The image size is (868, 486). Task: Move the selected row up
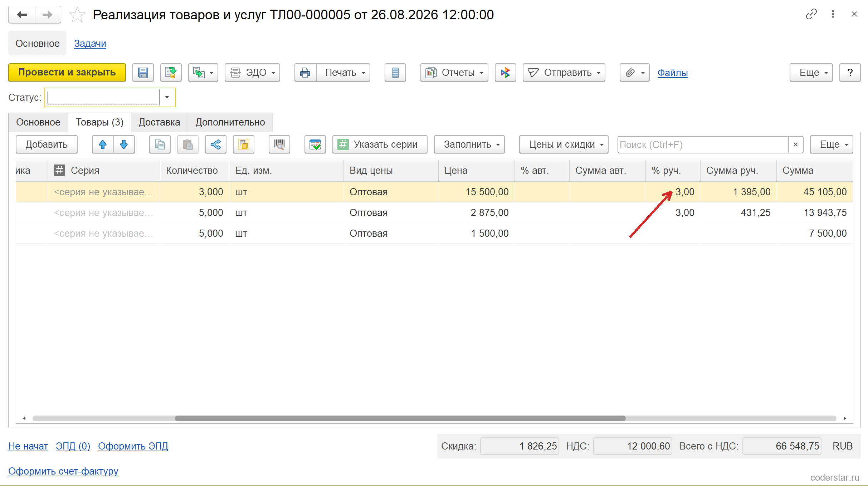103,144
